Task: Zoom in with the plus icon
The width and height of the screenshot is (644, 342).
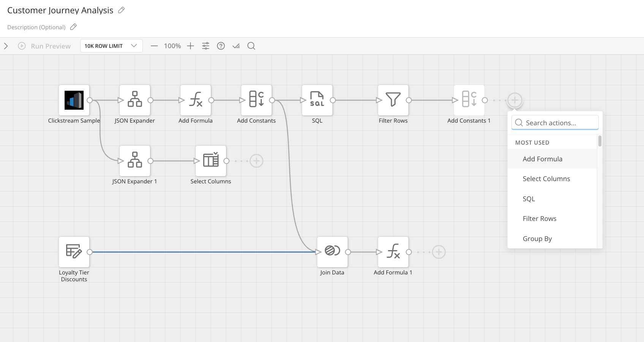Action: (x=190, y=46)
